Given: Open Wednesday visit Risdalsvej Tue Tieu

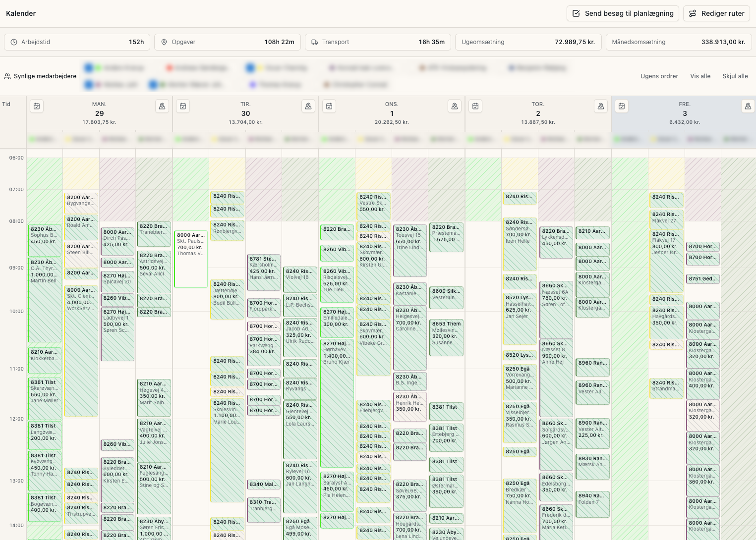Looking at the screenshot, I should pos(337,285).
